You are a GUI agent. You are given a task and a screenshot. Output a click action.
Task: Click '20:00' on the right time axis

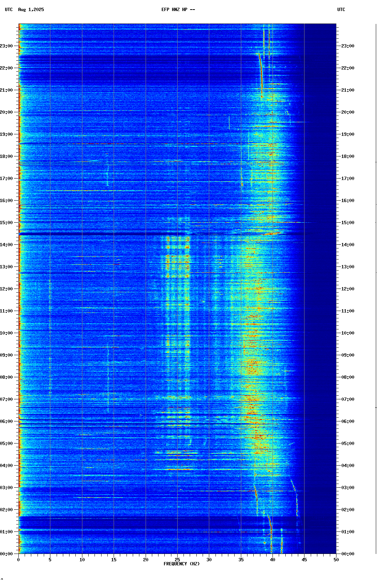[x=348, y=112]
